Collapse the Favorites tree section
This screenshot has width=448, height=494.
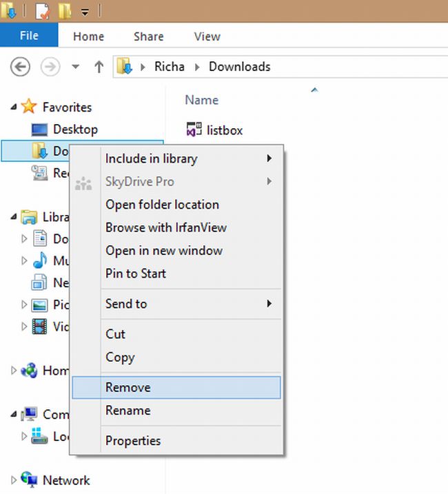14,107
